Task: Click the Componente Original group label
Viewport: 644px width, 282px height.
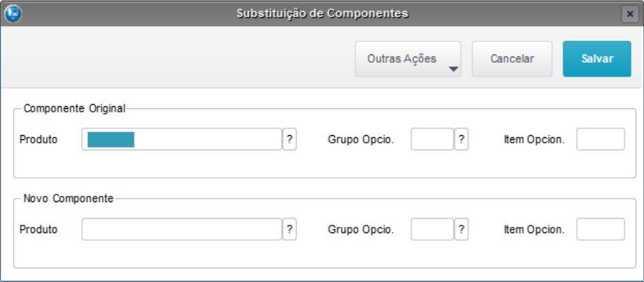Action: coord(75,108)
